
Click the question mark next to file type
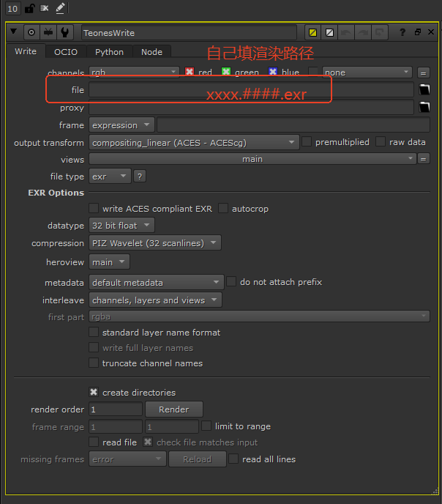(x=140, y=176)
